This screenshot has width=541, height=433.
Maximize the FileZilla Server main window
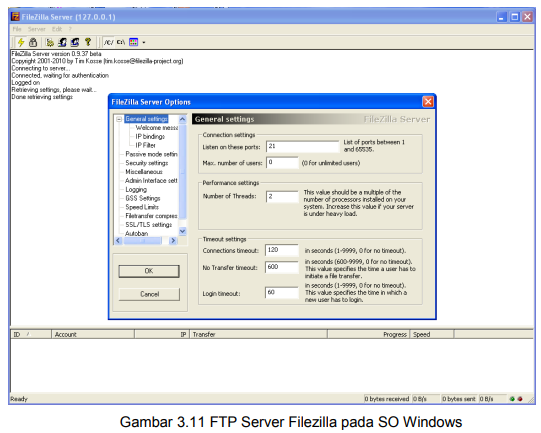[x=515, y=17]
